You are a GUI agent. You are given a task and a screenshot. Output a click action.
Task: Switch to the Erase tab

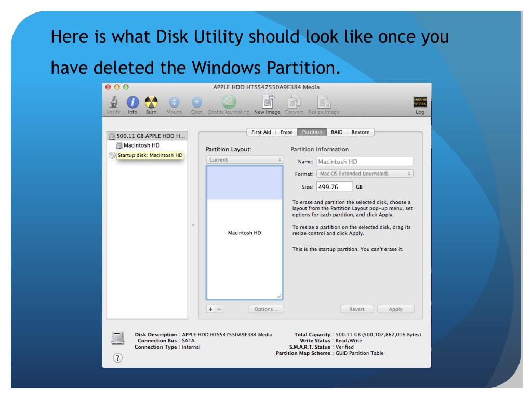click(x=286, y=132)
